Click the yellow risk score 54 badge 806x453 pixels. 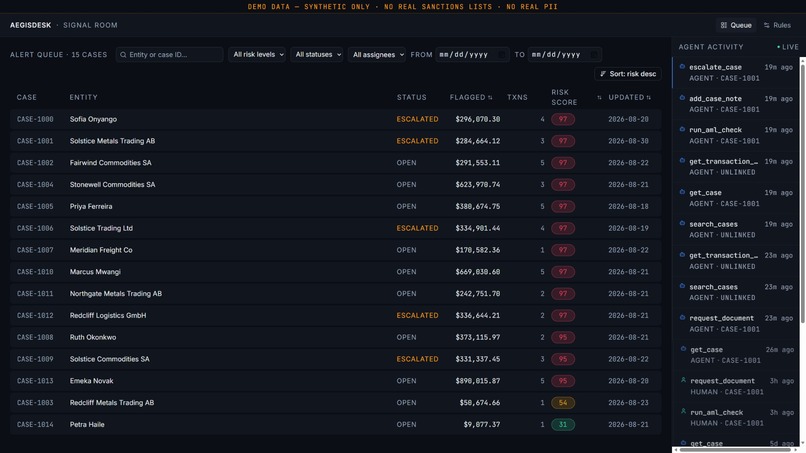tap(563, 403)
